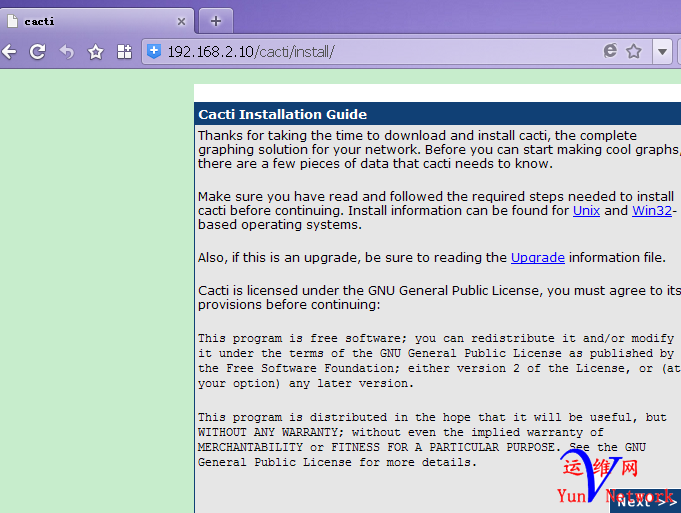Viewport: 681px width, 513px height.
Task: Reload the page with the refresh icon
Action: (37, 52)
